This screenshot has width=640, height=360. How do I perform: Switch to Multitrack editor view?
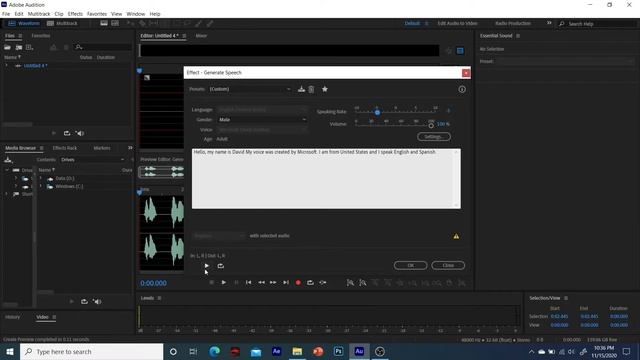pos(62,23)
